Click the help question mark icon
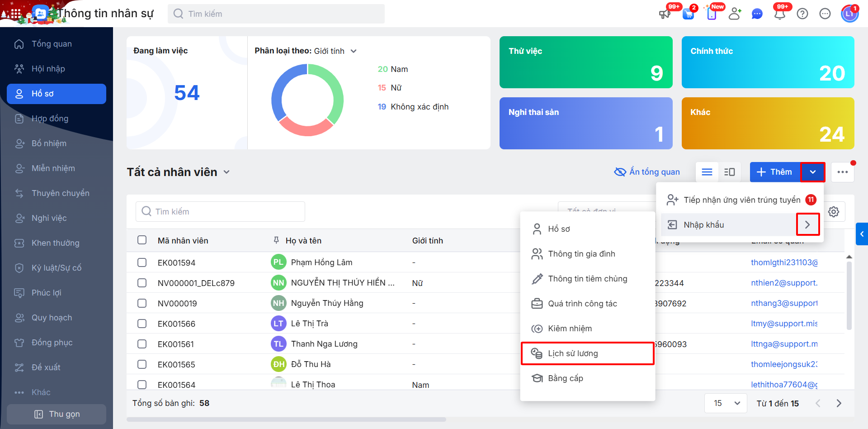This screenshot has width=868, height=429. coord(802,14)
